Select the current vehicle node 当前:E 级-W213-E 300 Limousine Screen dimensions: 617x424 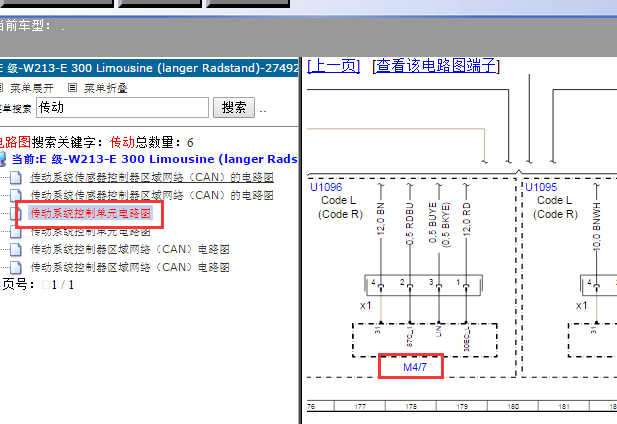[x=154, y=159]
